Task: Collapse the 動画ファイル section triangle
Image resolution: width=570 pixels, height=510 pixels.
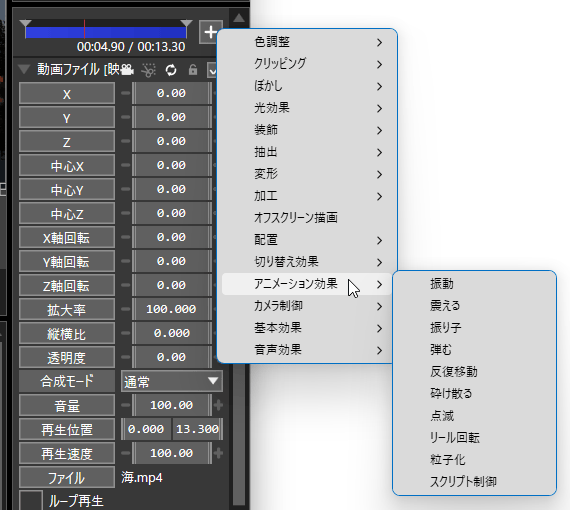Action: tap(24, 69)
